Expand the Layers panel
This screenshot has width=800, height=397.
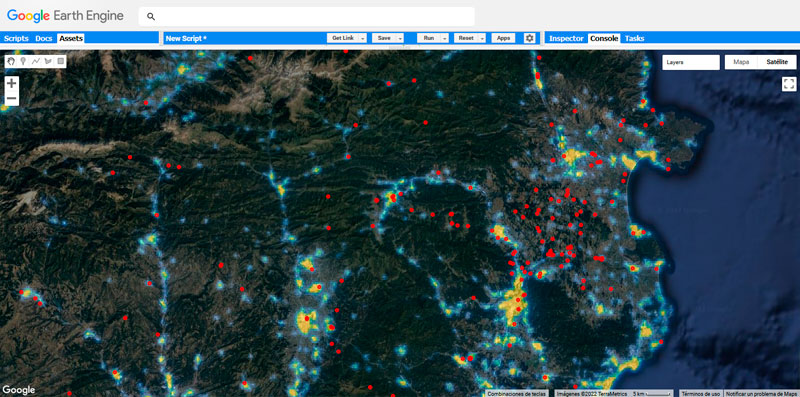691,62
